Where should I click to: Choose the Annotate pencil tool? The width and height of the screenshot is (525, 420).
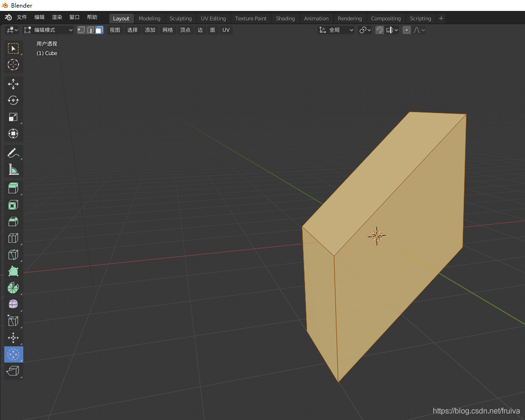point(13,153)
